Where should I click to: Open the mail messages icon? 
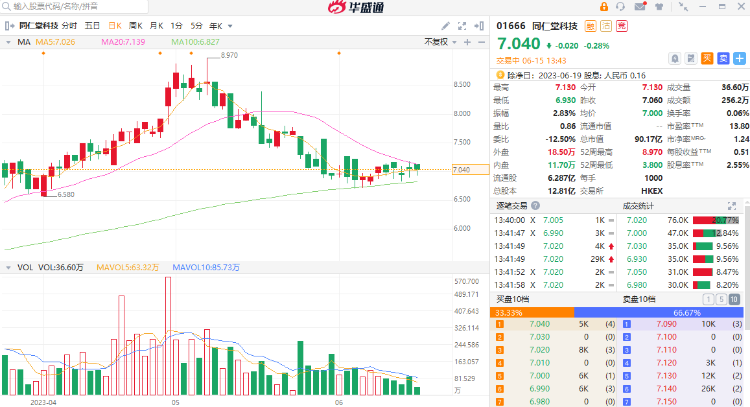click(x=640, y=7)
